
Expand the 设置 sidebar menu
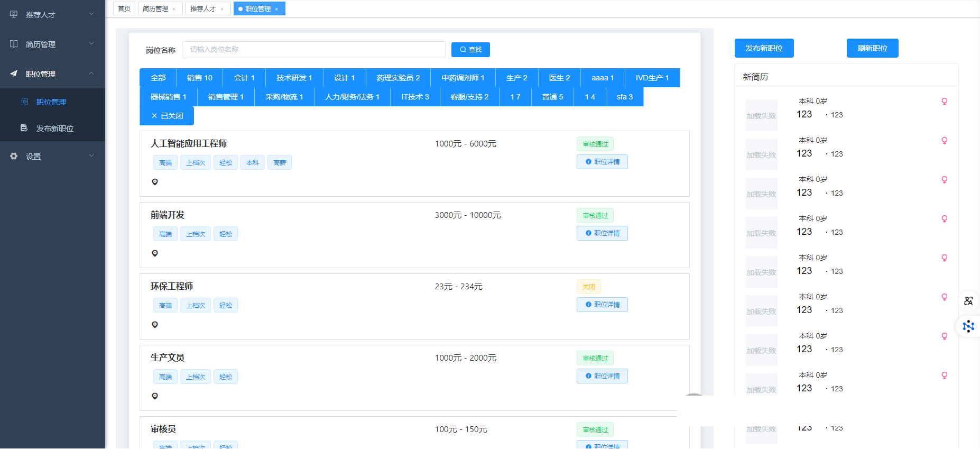point(91,156)
